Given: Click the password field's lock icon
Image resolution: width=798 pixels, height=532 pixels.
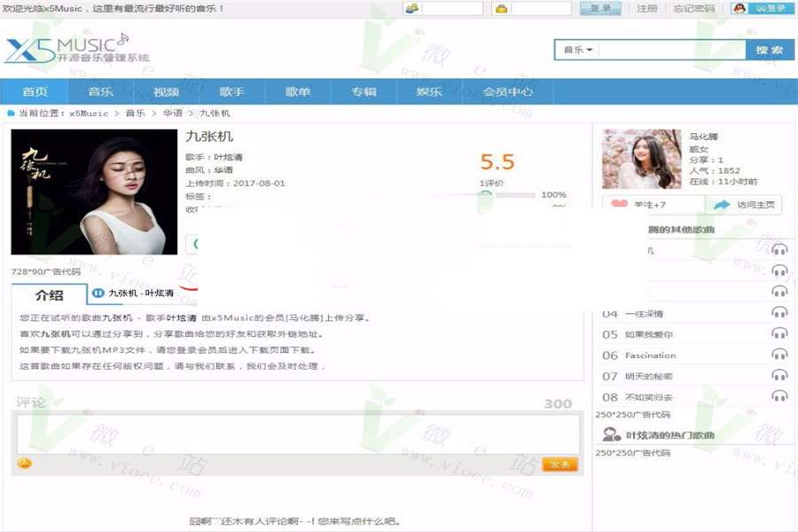Looking at the screenshot, I should point(501,8).
